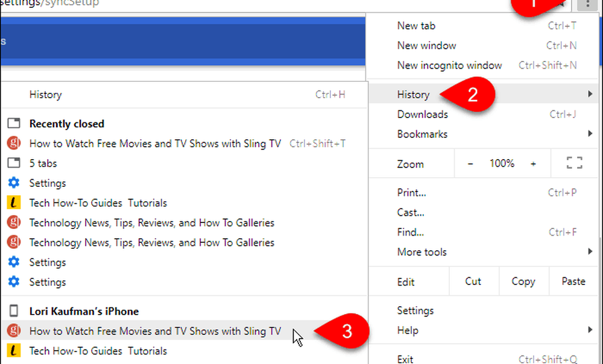Click the Paste button in Edit row
The height and width of the screenshot is (364, 603).
[x=573, y=281]
